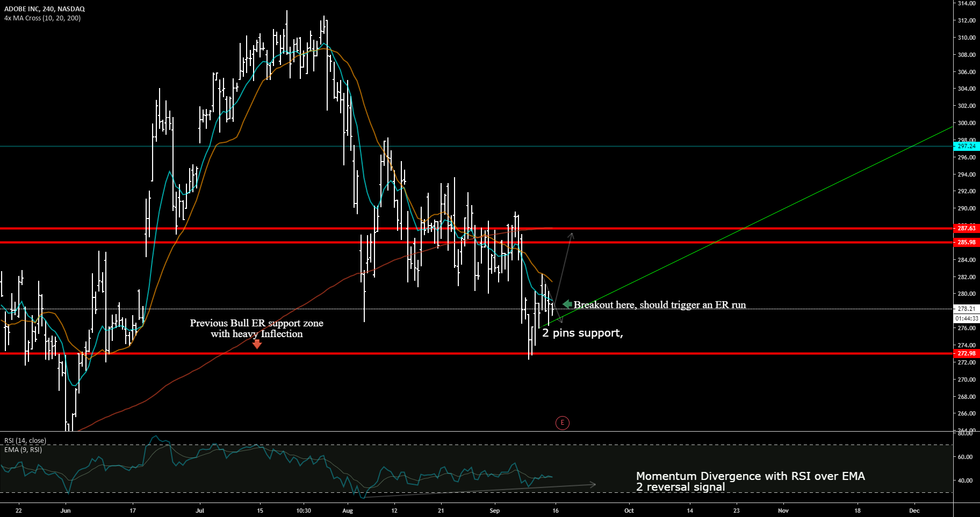This screenshot has height=517, width=980.
Task: Select the EMA (9, RSI) legend
Action: click(23, 450)
